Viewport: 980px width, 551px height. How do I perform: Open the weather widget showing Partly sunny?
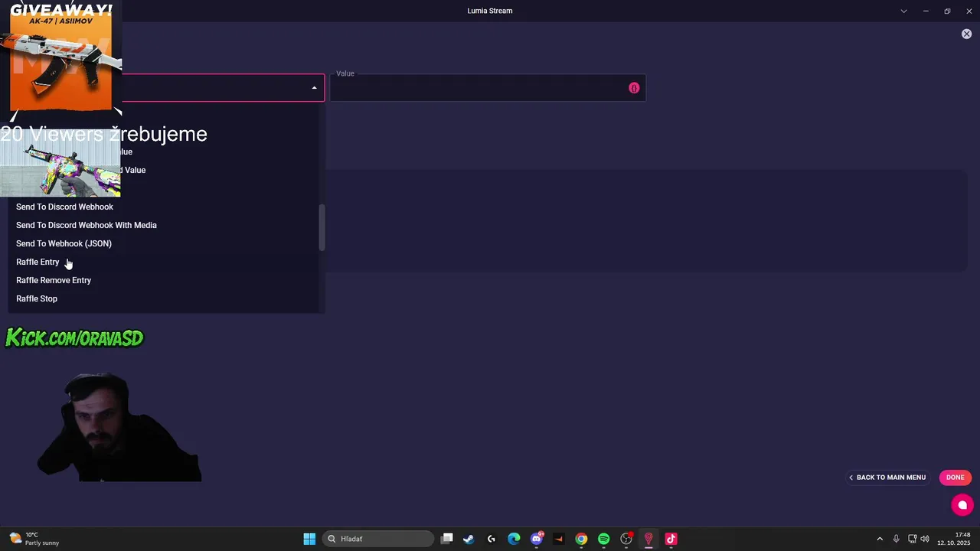[34, 539]
